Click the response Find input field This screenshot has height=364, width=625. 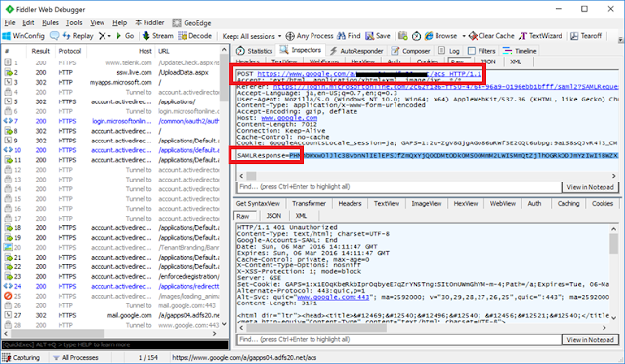[x=399, y=340]
